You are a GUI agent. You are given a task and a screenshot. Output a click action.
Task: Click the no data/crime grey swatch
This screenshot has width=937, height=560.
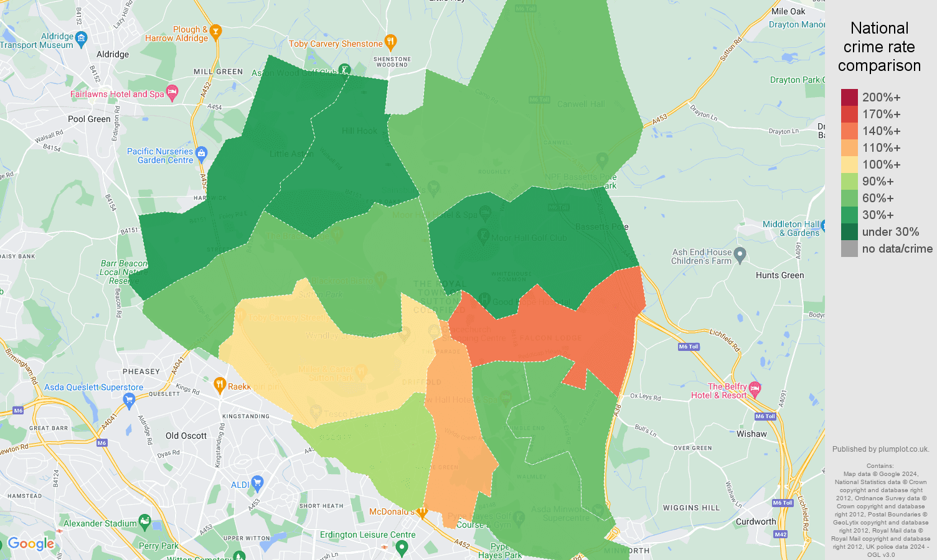tap(849, 248)
